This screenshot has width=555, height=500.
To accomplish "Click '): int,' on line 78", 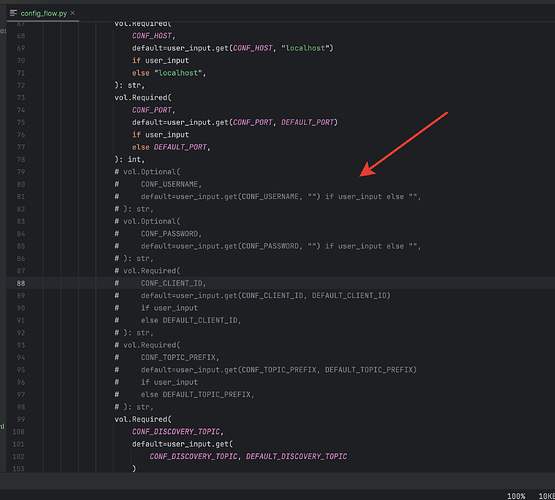I will coord(130,160).
